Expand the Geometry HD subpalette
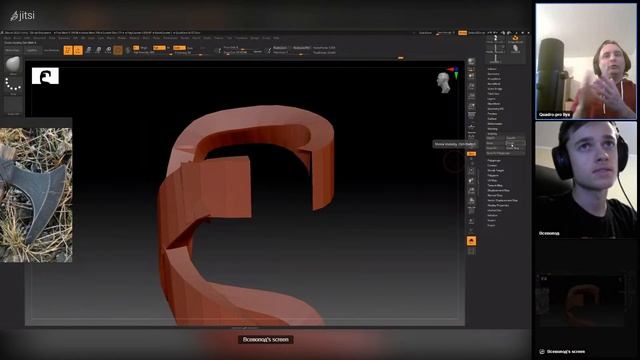 coord(496,109)
